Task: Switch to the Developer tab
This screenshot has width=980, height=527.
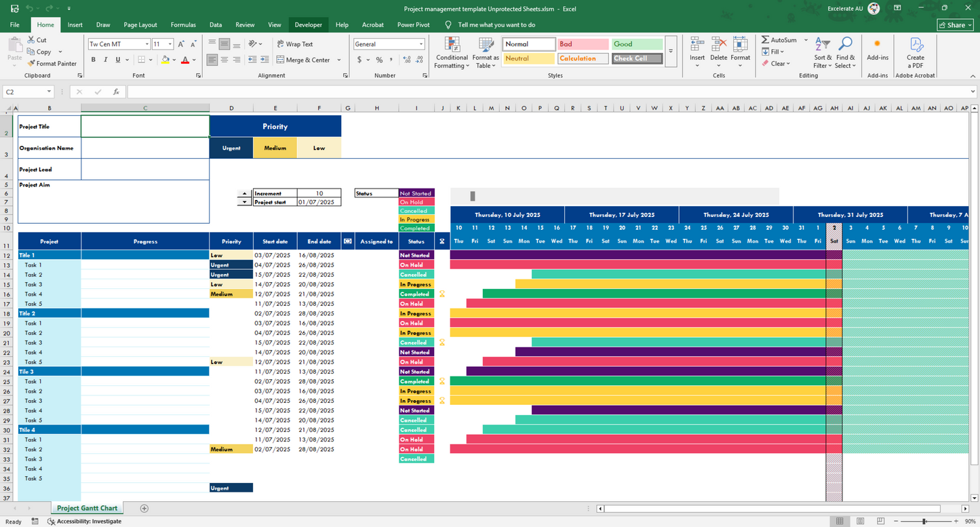Action: click(x=308, y=25)
